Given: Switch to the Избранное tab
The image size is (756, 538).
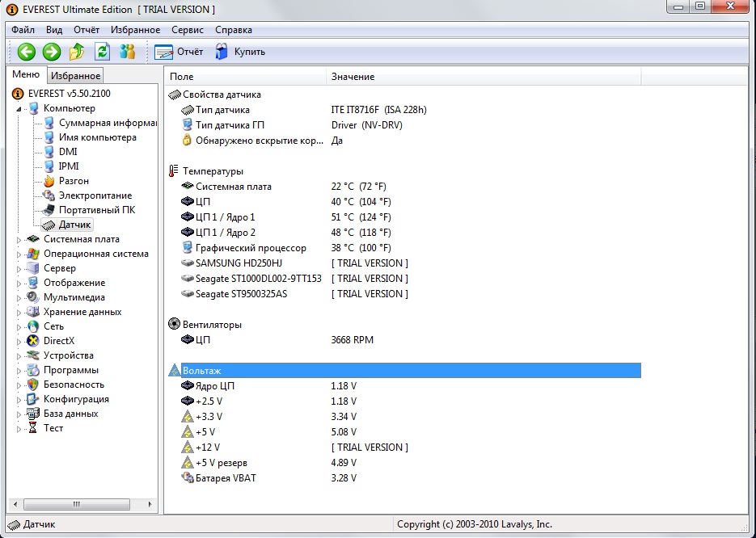Looking at the screenshot, I should tap(76, 76).
